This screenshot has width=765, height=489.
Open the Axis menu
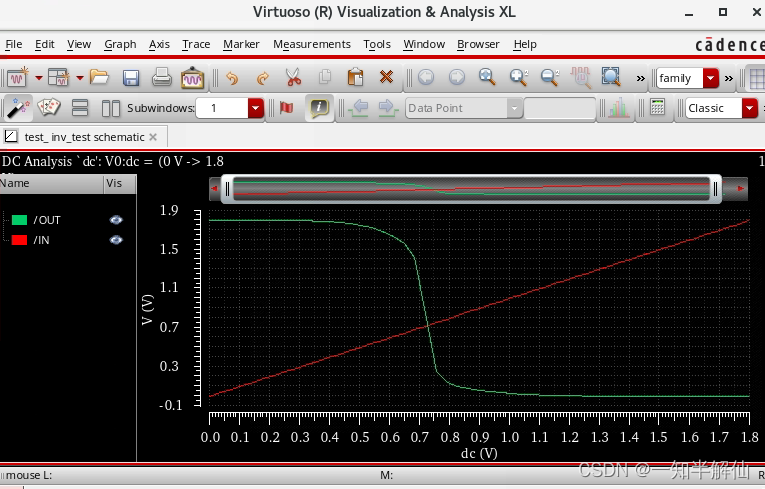[x=159, y=44]
